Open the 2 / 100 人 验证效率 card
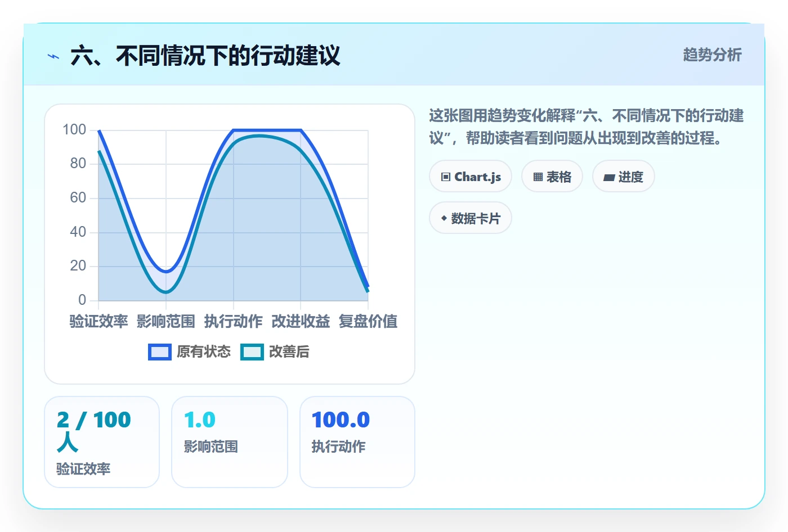This screenshot has height=532, width=788. pyautogui.click(x=102, y=442)
